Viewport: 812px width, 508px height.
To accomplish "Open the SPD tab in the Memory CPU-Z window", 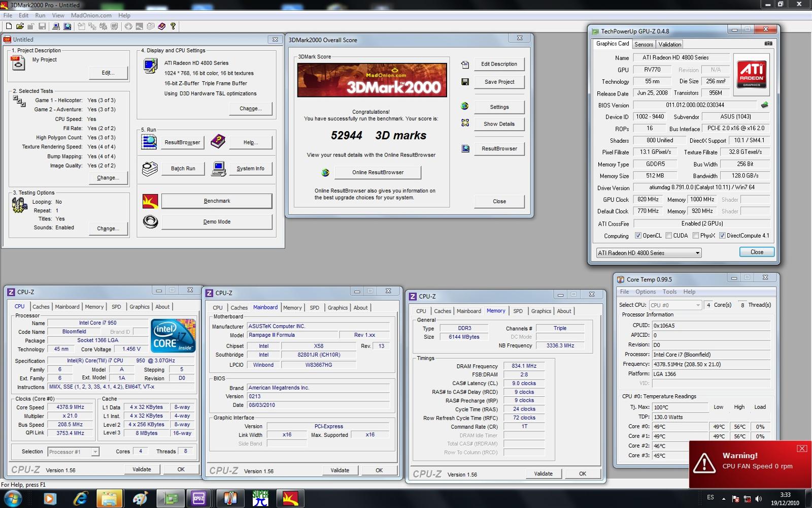I will coord(518,311).
